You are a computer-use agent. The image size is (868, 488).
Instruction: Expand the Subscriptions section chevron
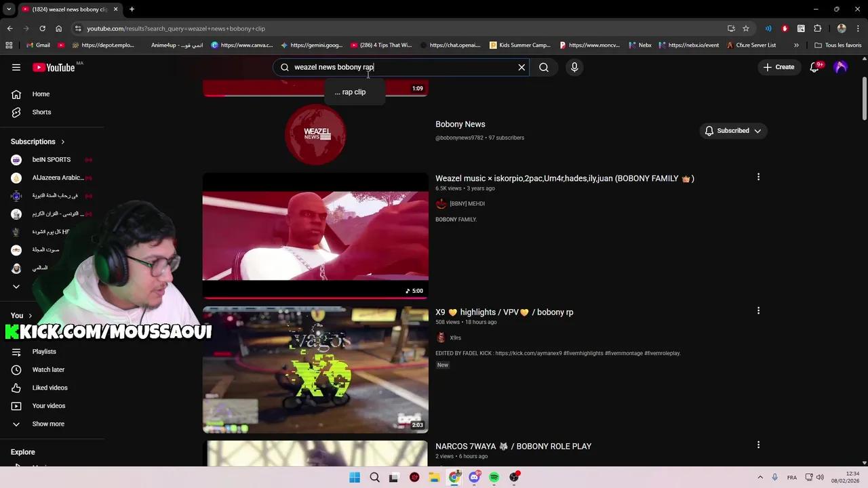click(x=62, y=142)
